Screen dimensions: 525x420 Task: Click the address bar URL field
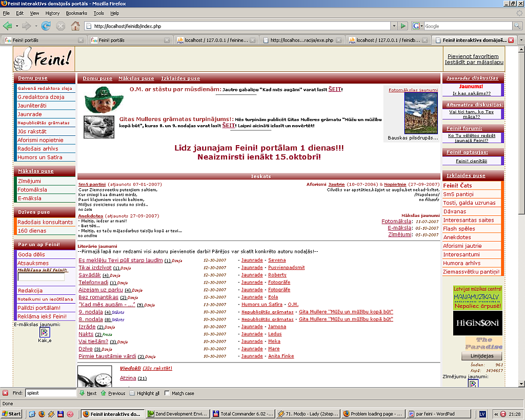click(x=238, y=26)
